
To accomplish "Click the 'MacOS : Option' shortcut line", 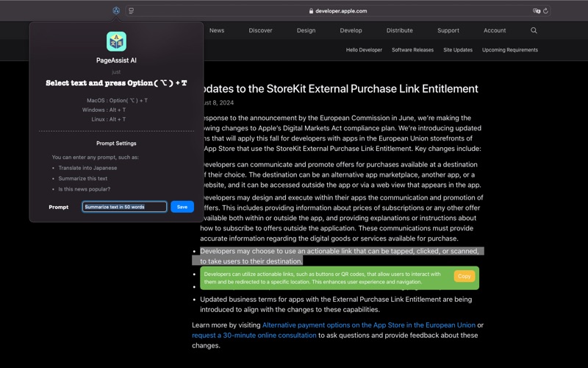I will click(x=117, y=100).
